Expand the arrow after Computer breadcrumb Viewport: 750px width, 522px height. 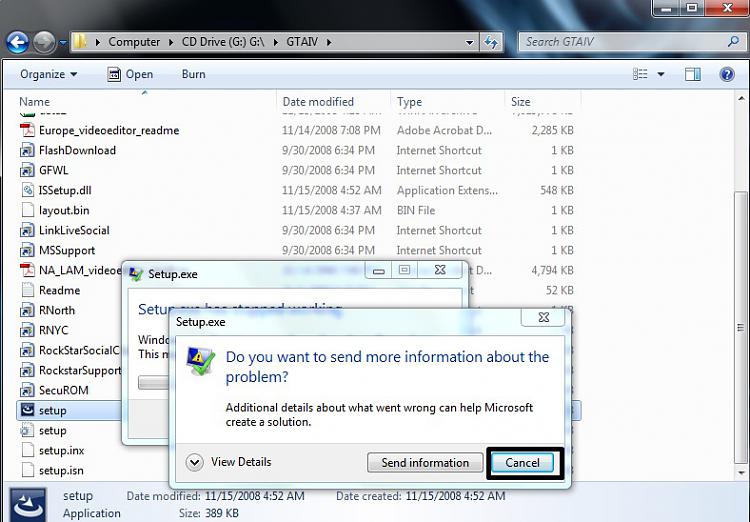(x=171, y=42)
